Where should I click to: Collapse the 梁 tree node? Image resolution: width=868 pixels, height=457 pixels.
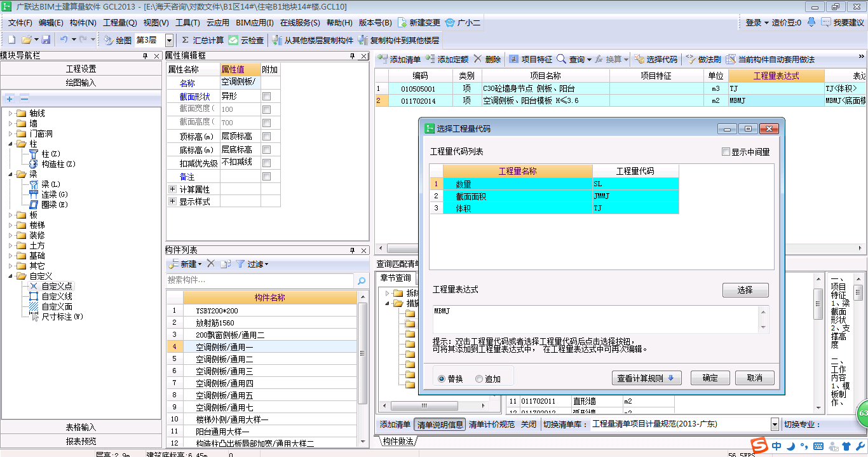(x=11, y=174)
